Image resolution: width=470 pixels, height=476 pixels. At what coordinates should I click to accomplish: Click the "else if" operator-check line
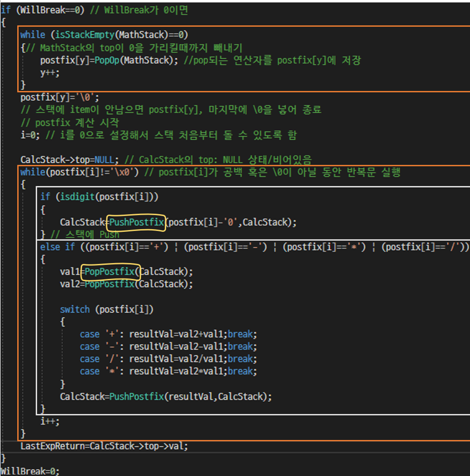click(255, 247)
